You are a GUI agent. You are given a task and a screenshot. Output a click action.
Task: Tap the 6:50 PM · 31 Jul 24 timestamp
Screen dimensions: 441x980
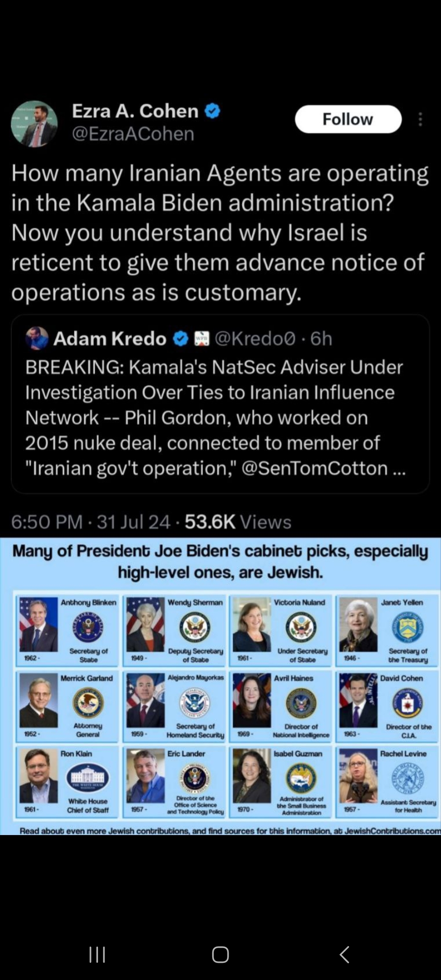point(91,522)
